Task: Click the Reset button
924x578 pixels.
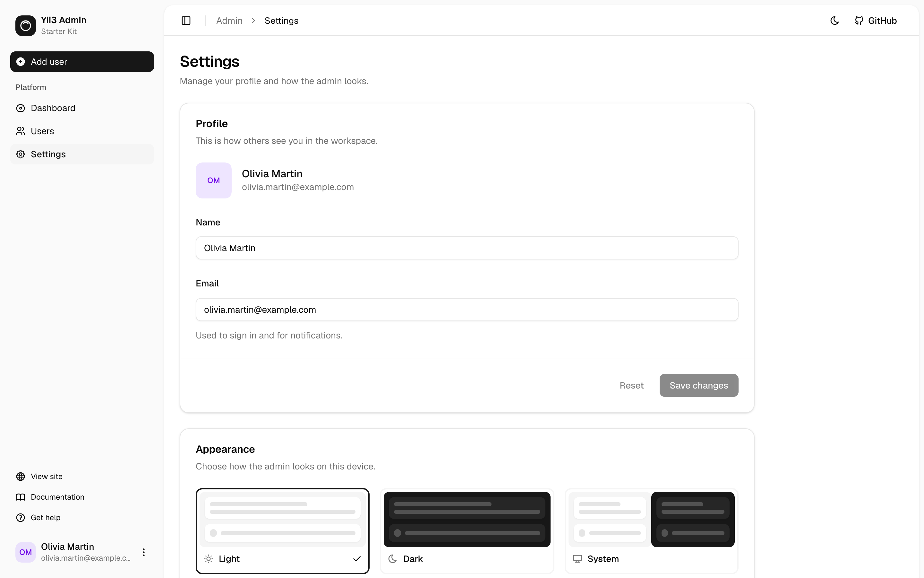Action: (631, 385)
